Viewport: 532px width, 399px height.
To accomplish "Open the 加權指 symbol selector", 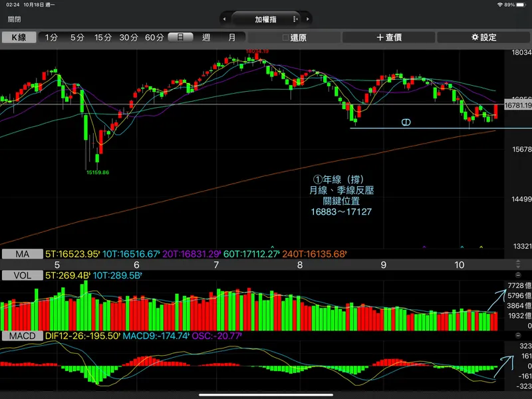I will point(265,19).
